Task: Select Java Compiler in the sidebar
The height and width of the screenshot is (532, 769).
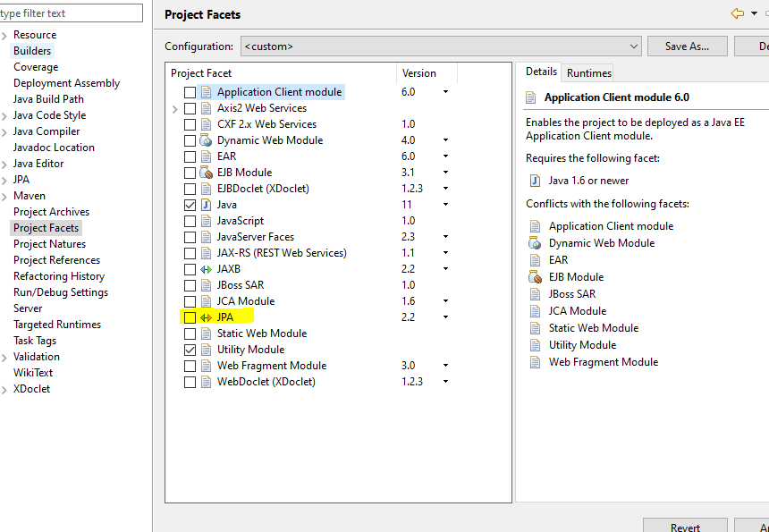Action: click(48, 131)
